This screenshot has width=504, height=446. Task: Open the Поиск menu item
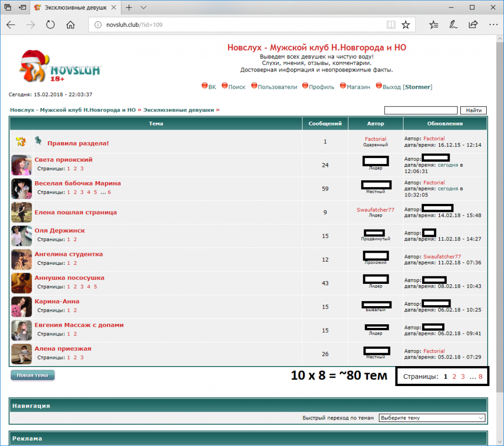click(x=237, y=87)
